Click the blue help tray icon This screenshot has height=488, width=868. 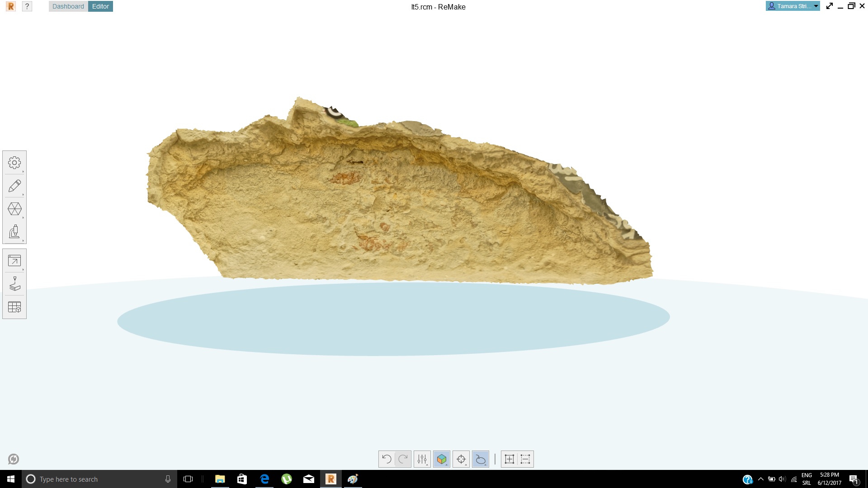click(x=748, y=479)
